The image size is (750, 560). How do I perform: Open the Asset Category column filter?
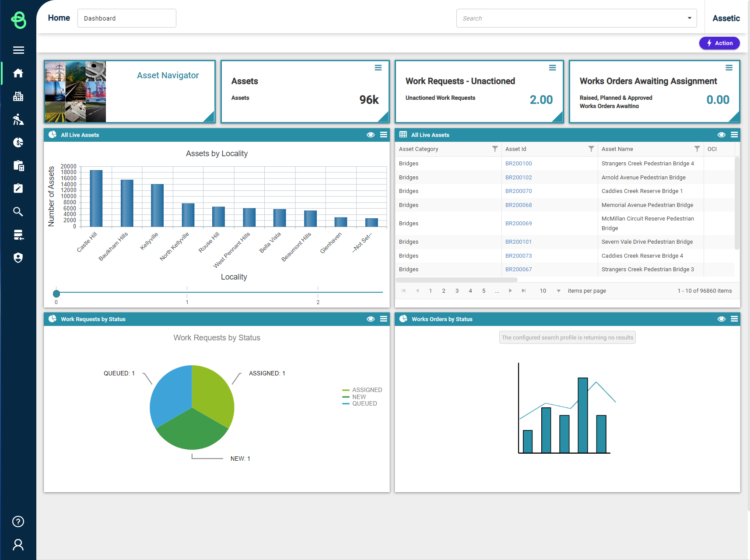click(x=495, y=149)
